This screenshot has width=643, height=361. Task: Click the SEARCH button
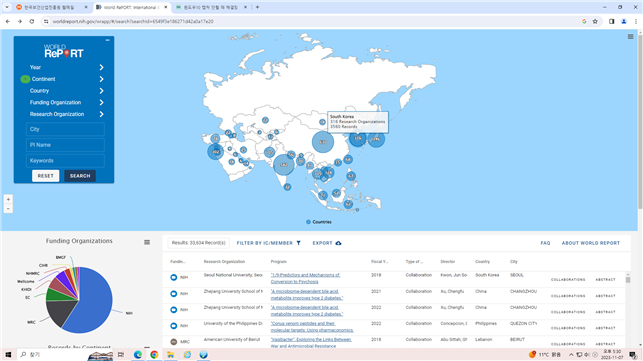(80, 176)
